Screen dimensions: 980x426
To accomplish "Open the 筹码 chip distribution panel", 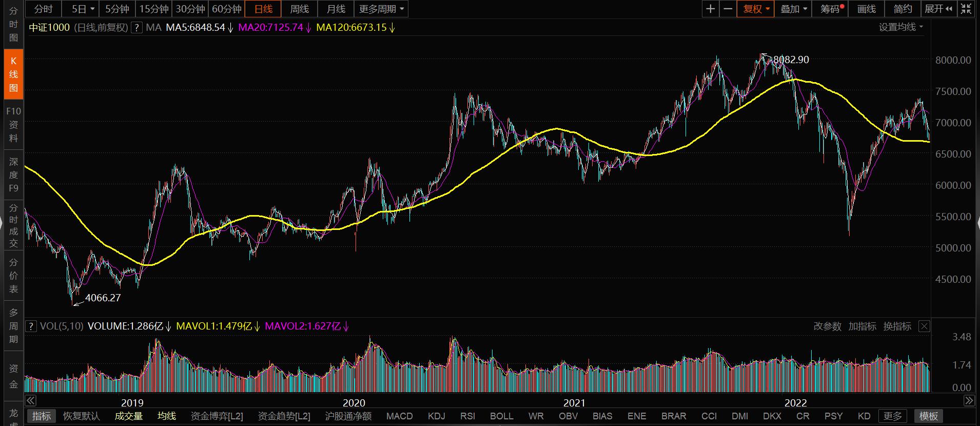I will point(830,9).
